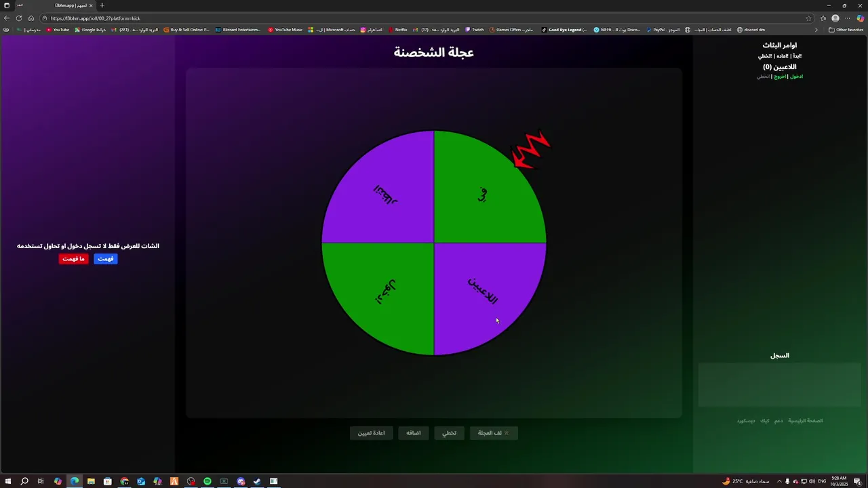Click the browser address bar URL
The image size is (868, 488).
[x=96, y=18]
